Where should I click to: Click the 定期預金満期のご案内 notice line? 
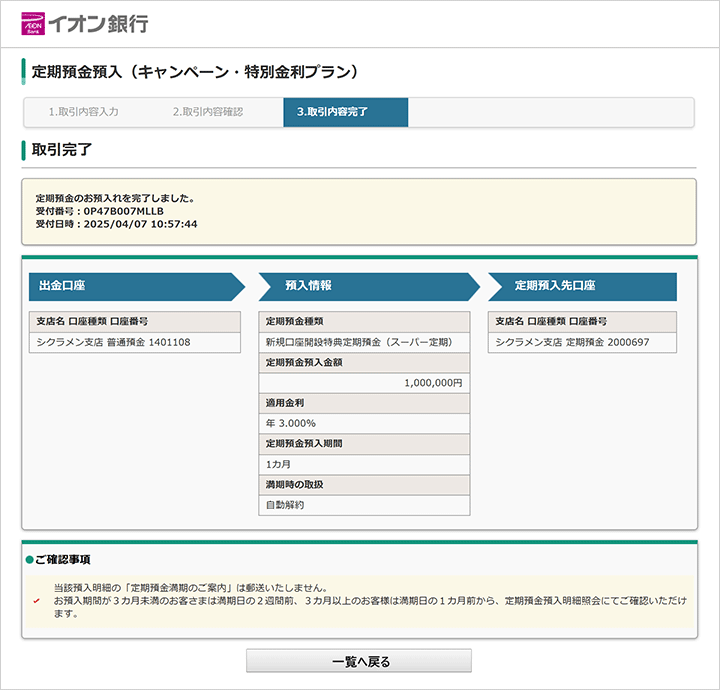tap(191, 588)
